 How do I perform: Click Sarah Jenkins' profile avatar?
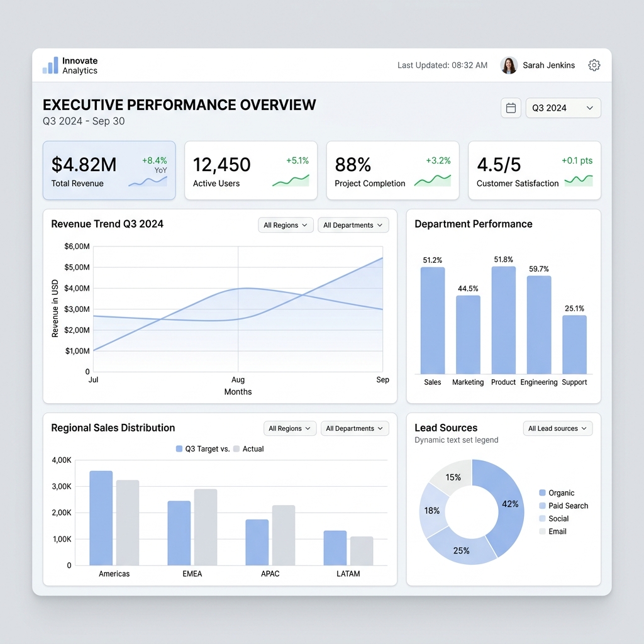pyautogui.click(x=508, y=65)
